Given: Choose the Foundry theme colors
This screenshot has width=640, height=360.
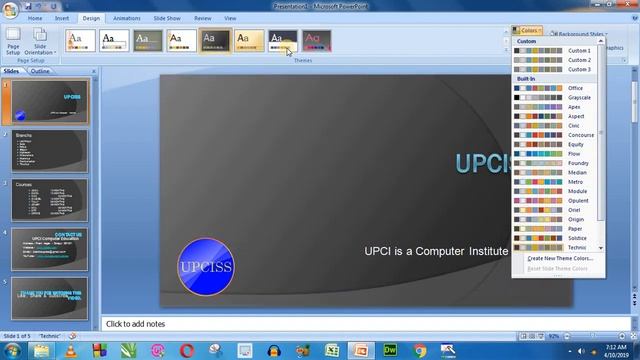Looking at the screenshot, I should click(x=554, y=163).
